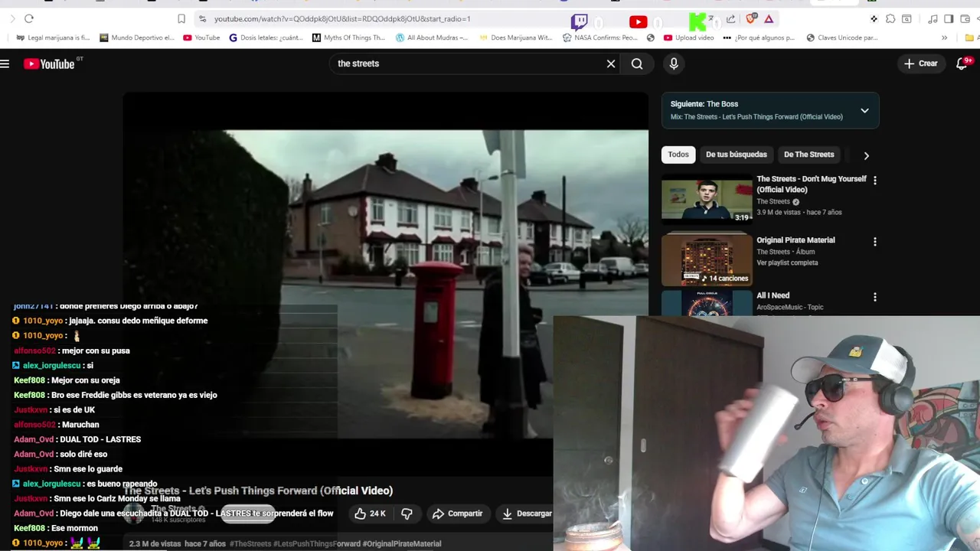
Task: Open options for Original Pirate Material album
Action: (875, 242)
